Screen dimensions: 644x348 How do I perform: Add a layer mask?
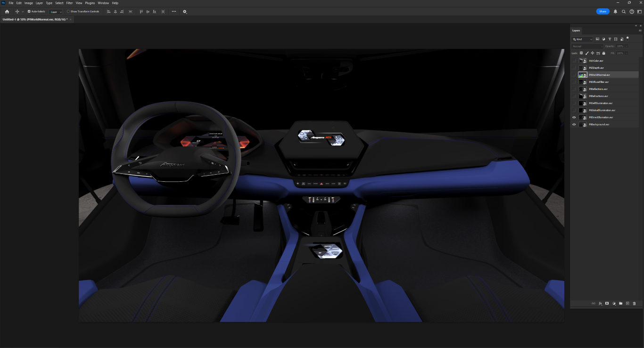[607, 304]
